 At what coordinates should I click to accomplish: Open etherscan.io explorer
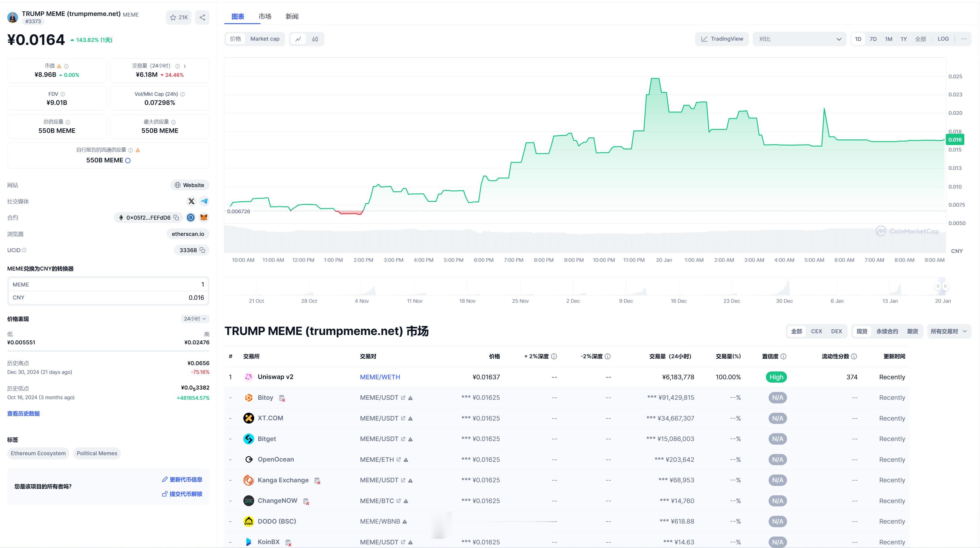[188, 234]
